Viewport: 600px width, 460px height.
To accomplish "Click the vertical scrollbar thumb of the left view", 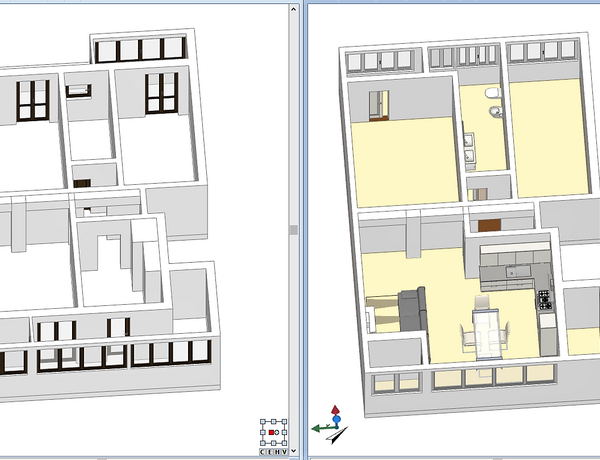I will coord(293,229).
